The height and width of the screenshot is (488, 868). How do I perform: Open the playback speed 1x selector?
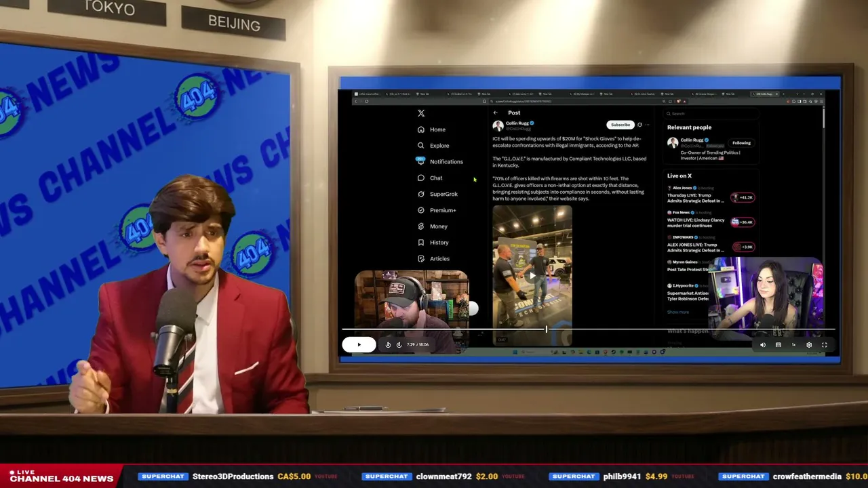(793, 345)
